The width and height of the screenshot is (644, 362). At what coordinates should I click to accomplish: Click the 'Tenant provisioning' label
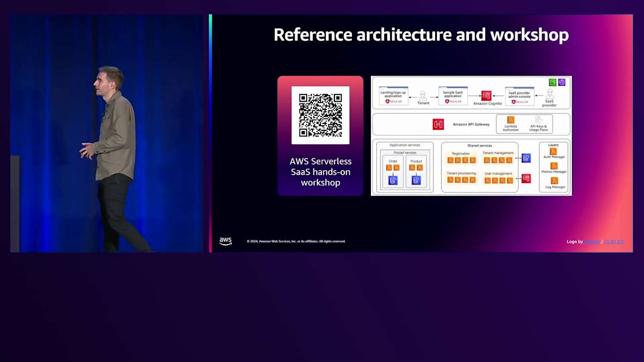[x=462, y=173]
